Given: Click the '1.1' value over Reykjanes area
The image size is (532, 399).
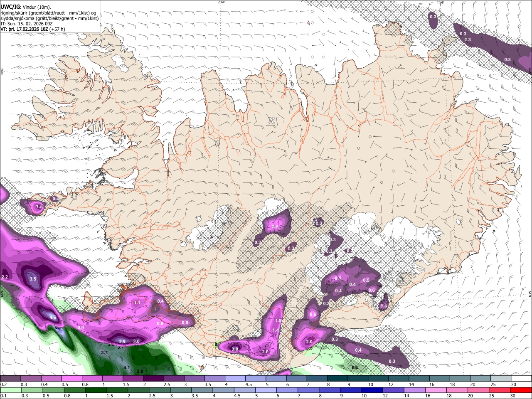Looking at the screenshot, I should click(x=137, y=303).
